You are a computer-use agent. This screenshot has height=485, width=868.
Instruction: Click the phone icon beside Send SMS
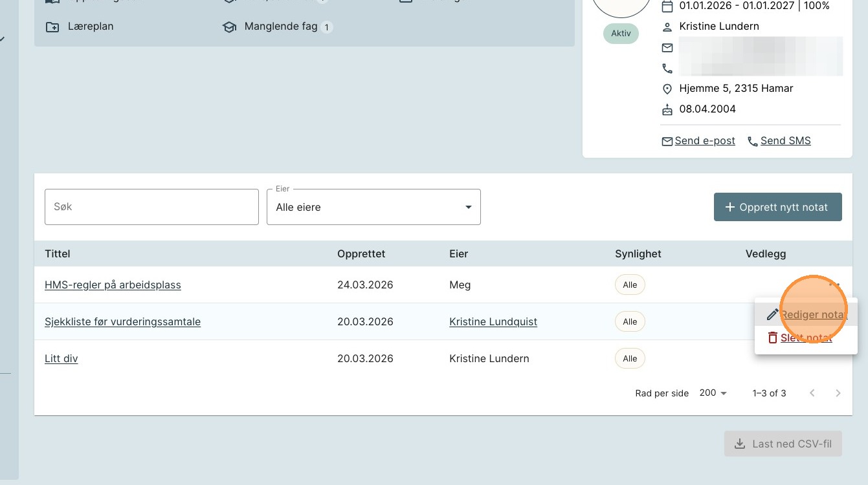point(752,141)
